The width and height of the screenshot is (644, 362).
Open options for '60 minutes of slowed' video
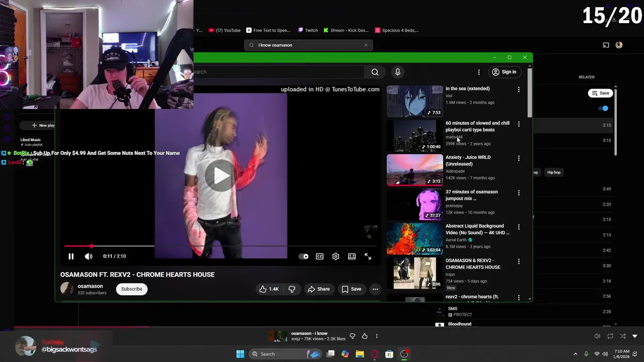coord(519,124)
